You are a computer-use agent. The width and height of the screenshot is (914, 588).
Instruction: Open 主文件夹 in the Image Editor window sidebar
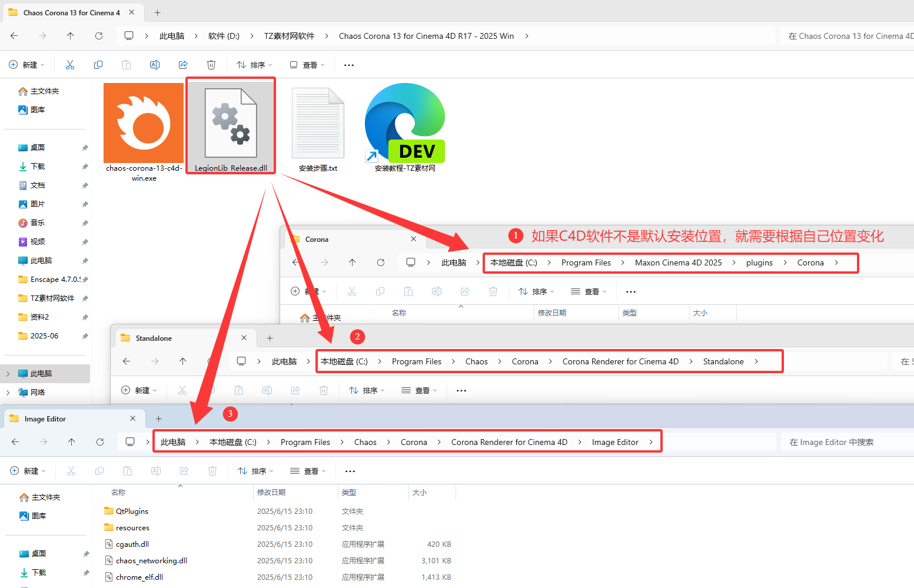[x=46, y=497]
